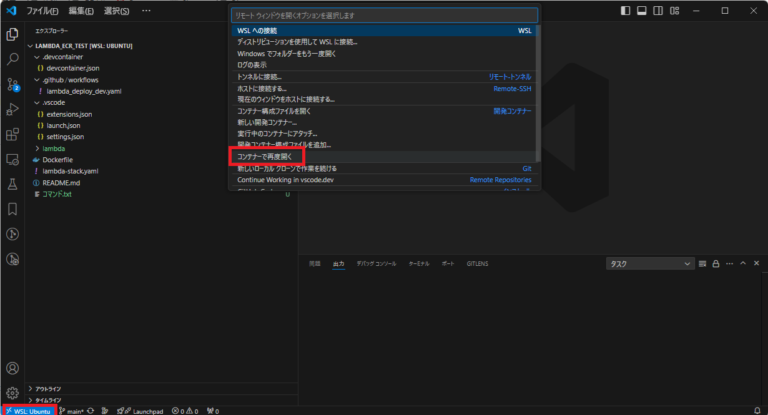Screen dimensions: 768x415
Task: Open the ファイル(F) menu
Action: [42, 11]
